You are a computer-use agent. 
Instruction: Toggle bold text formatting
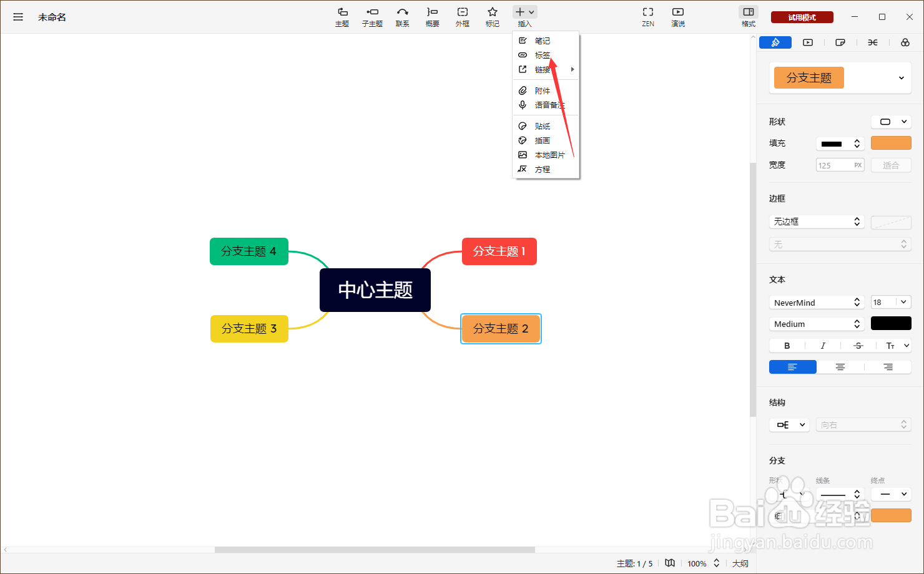(x=787, y=345)
